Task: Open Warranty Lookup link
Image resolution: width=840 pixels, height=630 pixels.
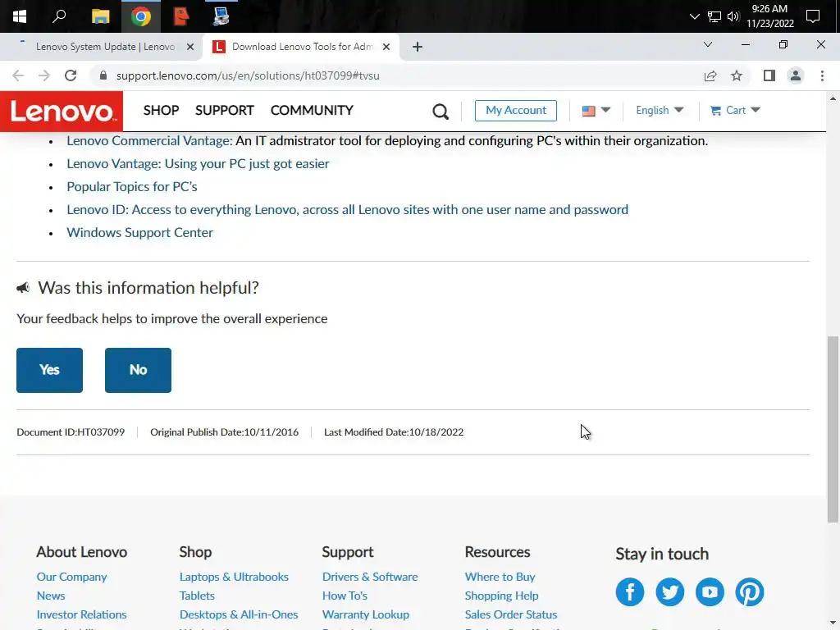Action: click(366, 614)
